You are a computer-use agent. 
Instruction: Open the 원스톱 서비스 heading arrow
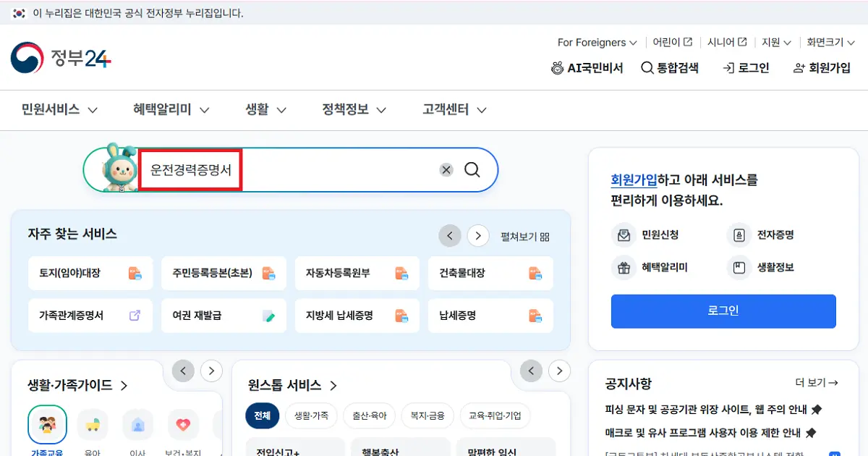pyautogui.click(x=333, y=386)
